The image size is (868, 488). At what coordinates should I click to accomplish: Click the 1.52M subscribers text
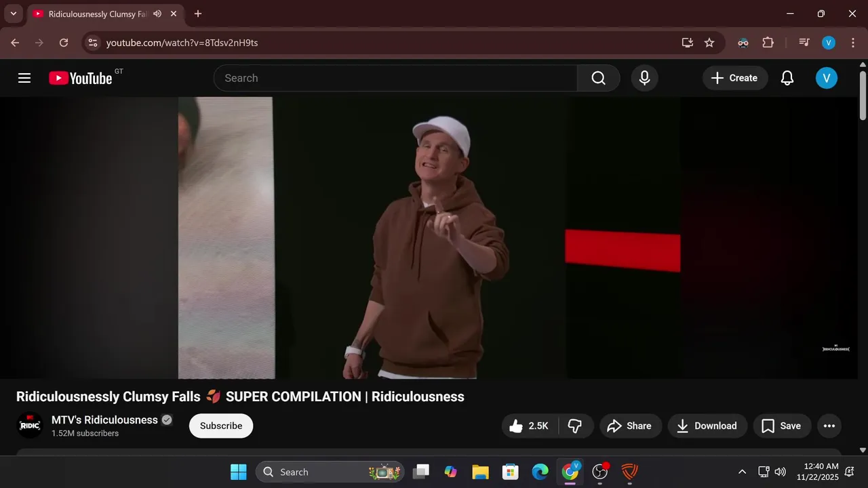pos(85,433)
